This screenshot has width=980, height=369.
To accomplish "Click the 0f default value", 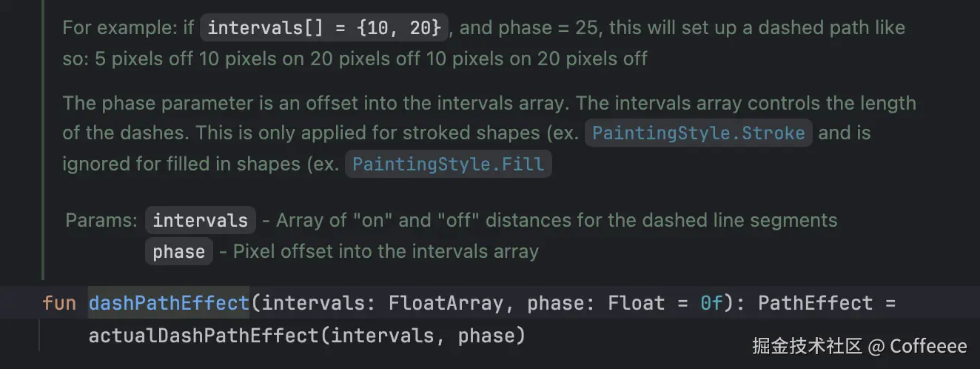I will [711, 303].
